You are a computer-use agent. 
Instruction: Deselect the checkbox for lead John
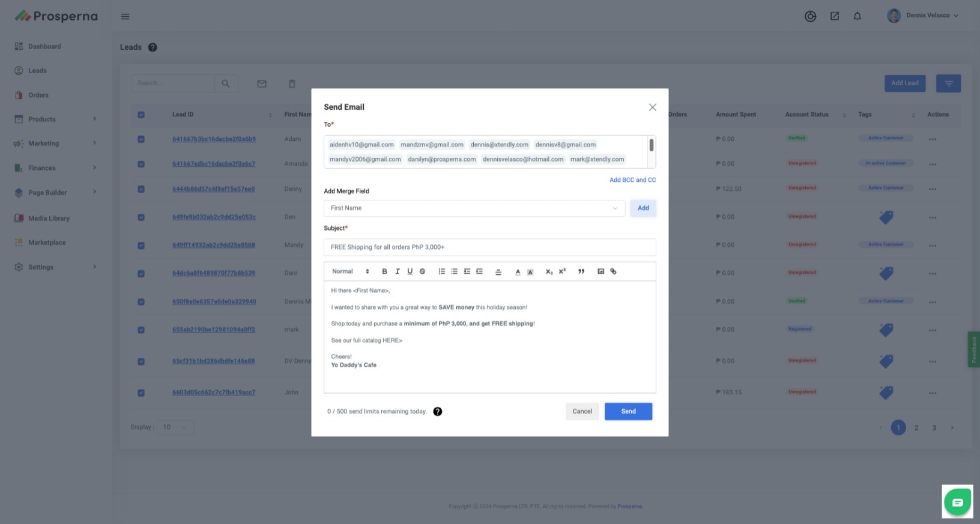tap(141, 393)
